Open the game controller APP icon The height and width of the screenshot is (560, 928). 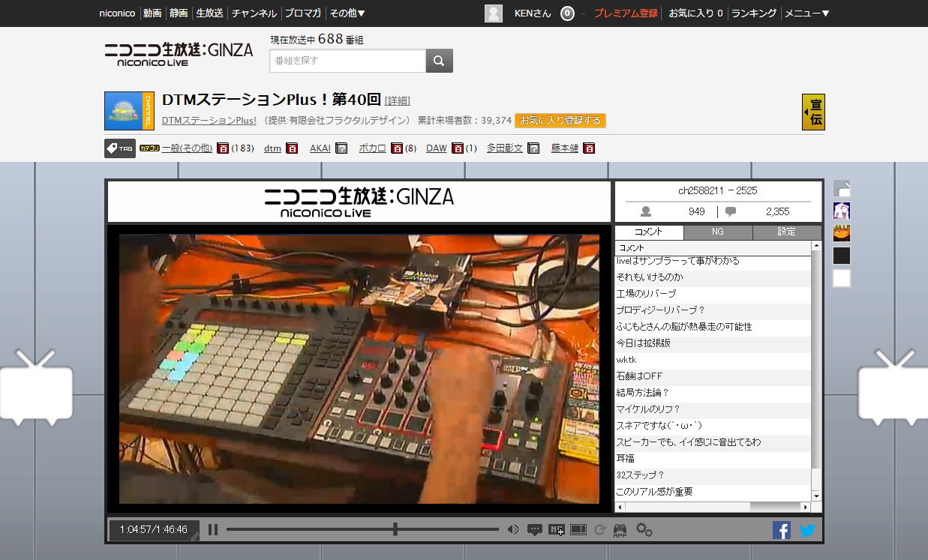(620, 530)
